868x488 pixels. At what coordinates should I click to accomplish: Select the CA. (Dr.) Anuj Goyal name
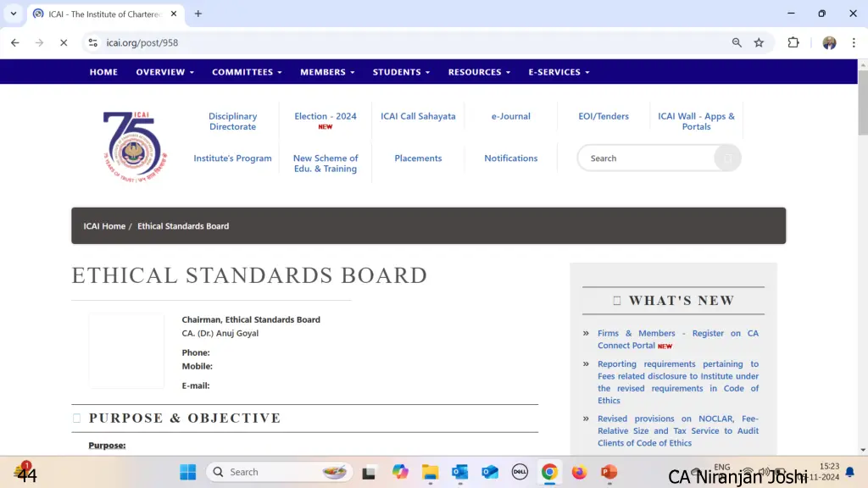220,333
